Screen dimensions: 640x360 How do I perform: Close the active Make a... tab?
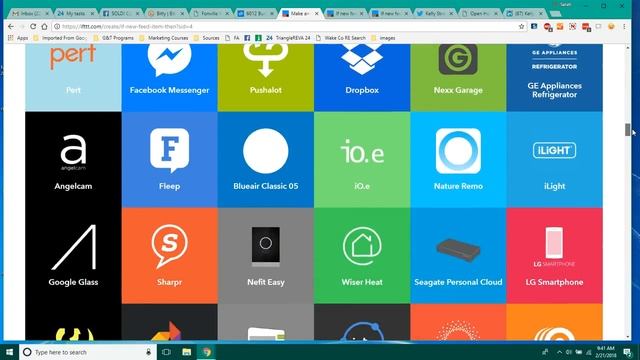click(316, 13)
